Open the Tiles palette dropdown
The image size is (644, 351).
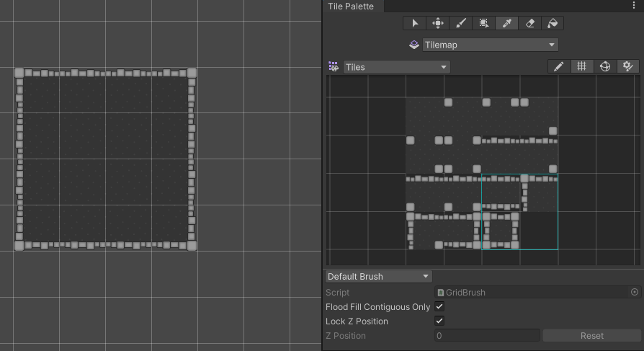tap(397, 67)
